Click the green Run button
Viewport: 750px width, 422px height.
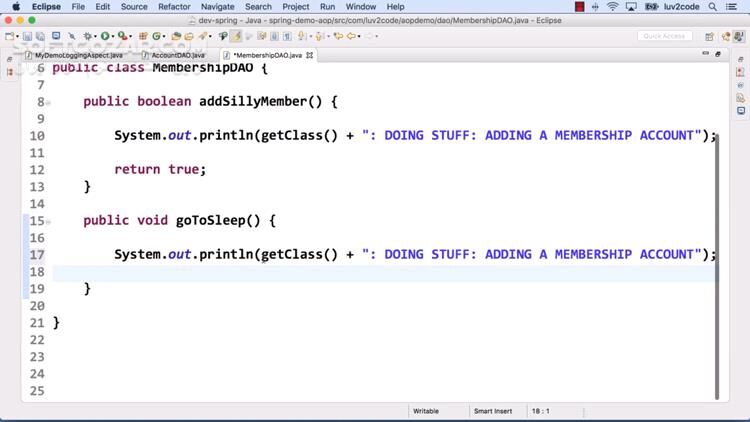[105, 37]
